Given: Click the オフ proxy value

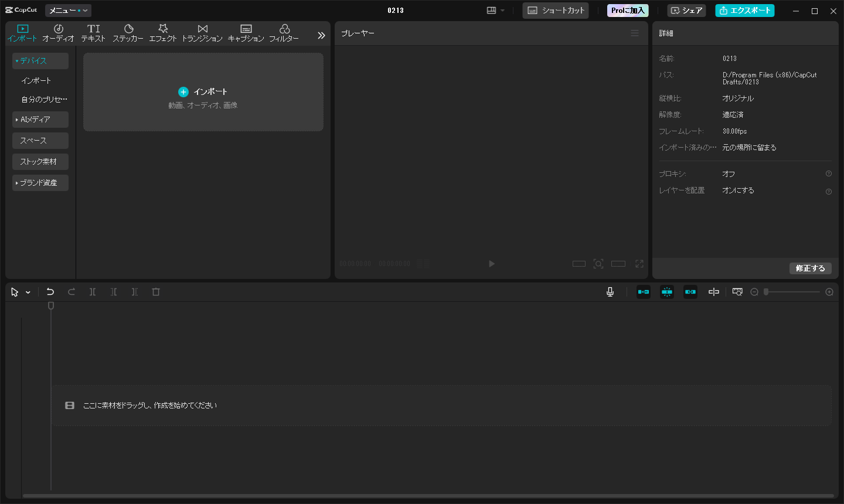Looking at the screenshot, I should (729, 174).
